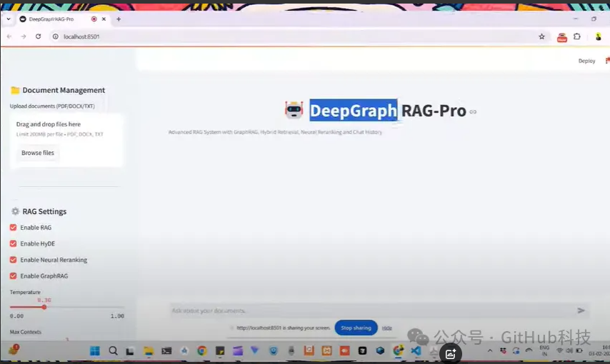Open the browser profile avatar
This screenshot has height=364, width=610.
pos(599,36)
